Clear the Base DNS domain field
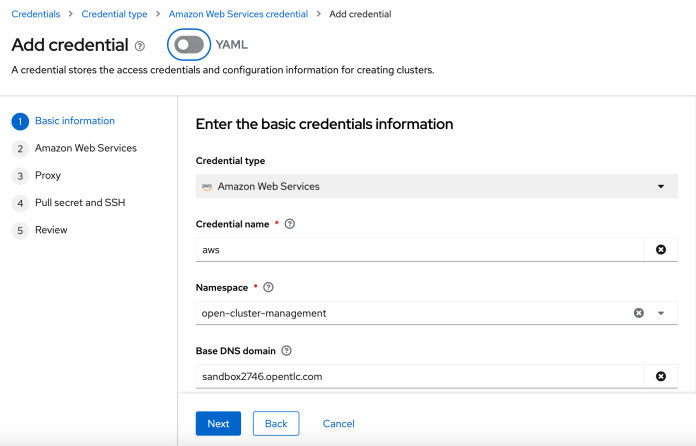Viewport: 696px width, 446px height. point(661,376)
